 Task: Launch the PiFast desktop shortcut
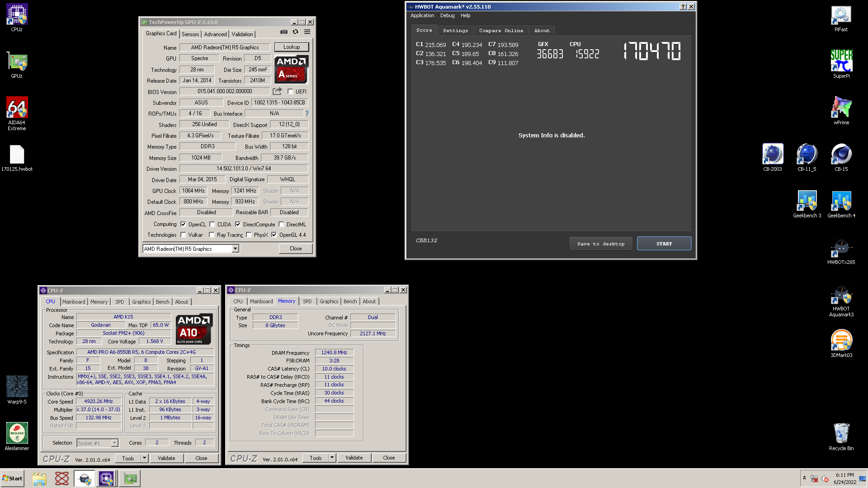click(x=841, y=18)
